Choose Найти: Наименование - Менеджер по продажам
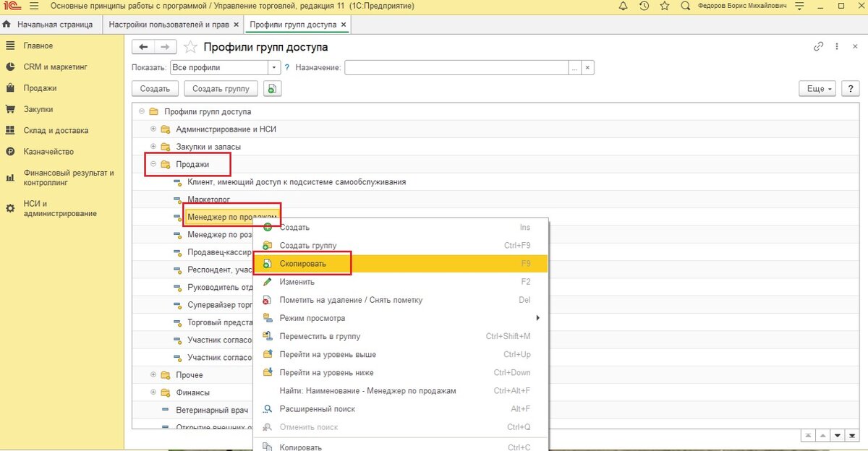Screen dimensions: 868x451 pyautogui.click(x=401, y=390)
